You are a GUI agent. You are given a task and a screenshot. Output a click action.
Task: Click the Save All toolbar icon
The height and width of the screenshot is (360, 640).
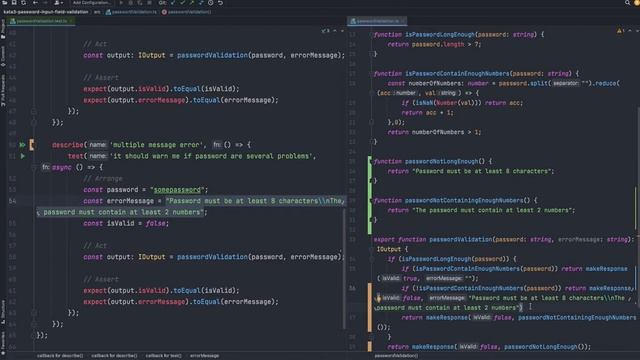click(x=14, y=2)
